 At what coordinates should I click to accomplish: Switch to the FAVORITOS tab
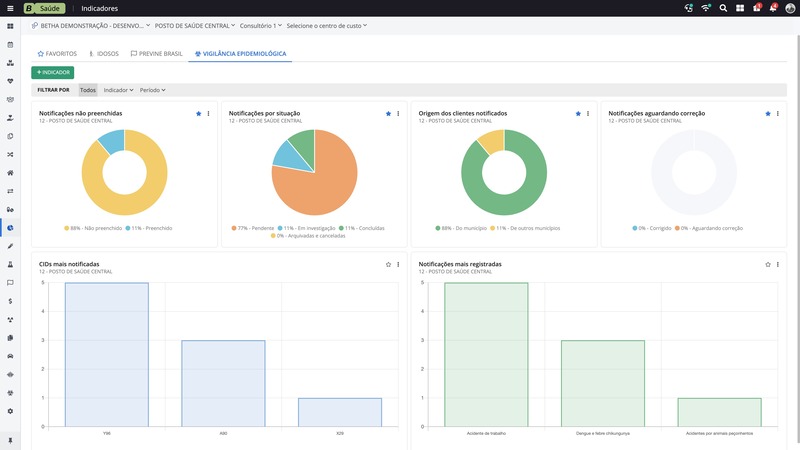[x=57, y=53]
